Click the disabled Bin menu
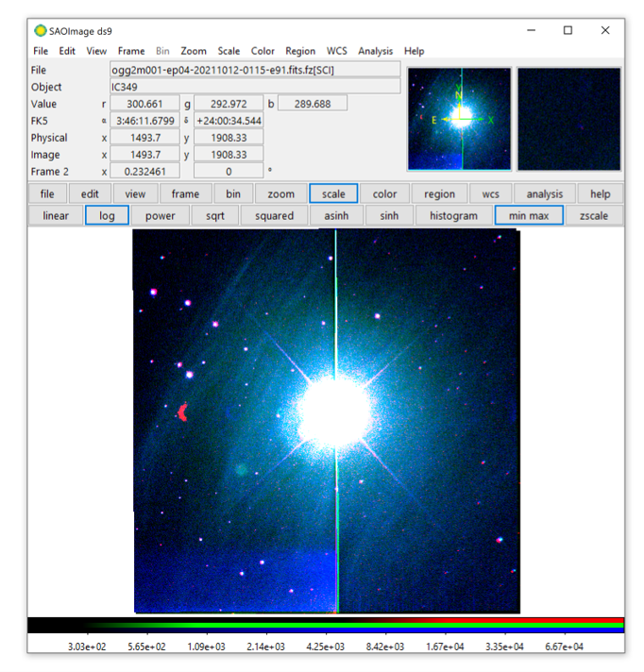This screenshot has width=644, height=672. (162, 51)
